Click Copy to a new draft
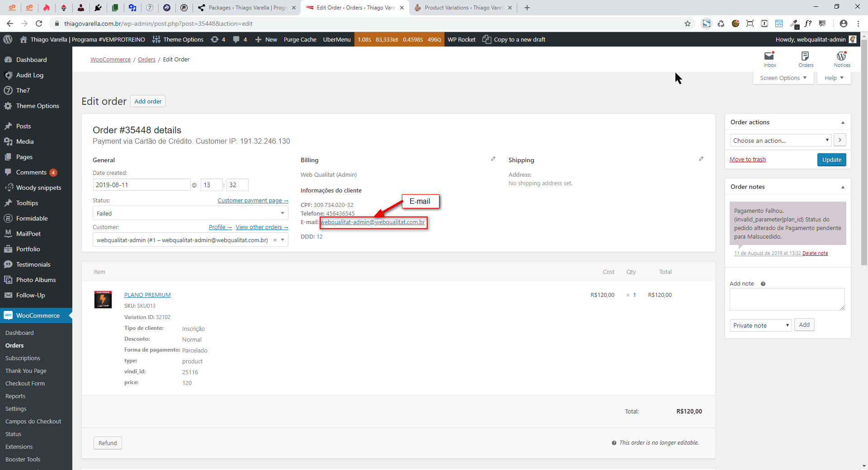This screenshot has height=470, width=868. click(x=514, y=39)
